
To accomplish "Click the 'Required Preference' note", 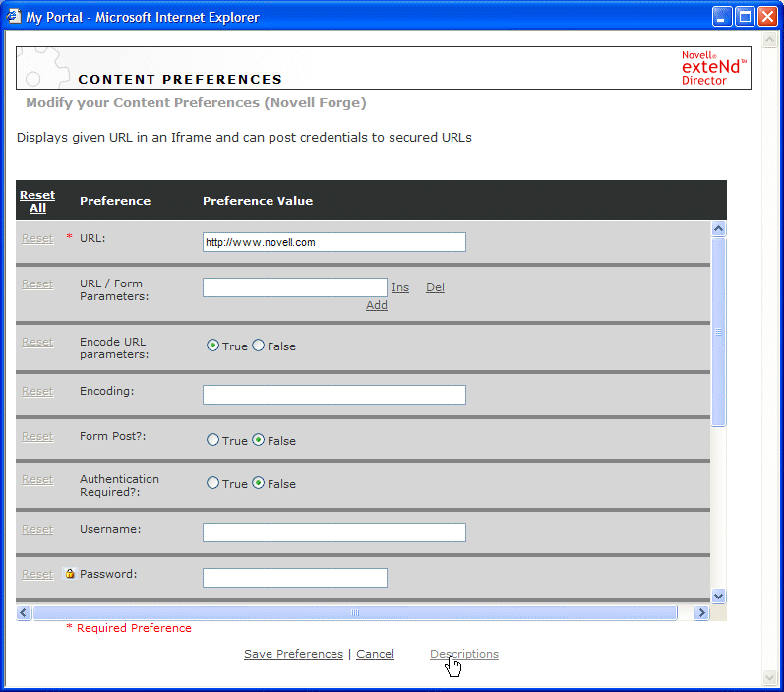I will point(129,628).
